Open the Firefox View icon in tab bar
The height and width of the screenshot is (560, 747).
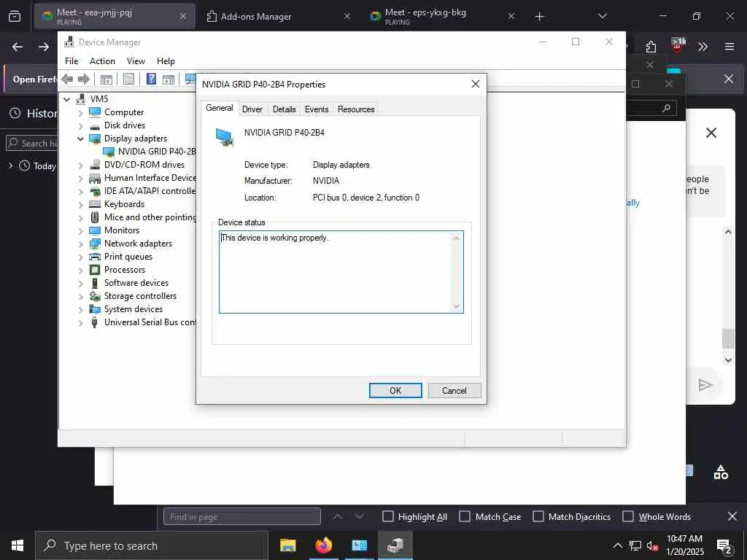click(15, 16)
